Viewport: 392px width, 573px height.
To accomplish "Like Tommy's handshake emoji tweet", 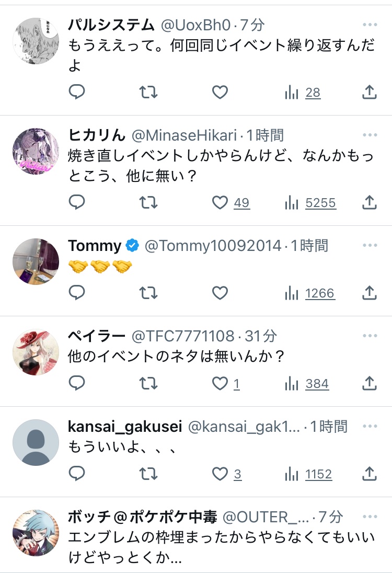I will [x=220, y=293].
